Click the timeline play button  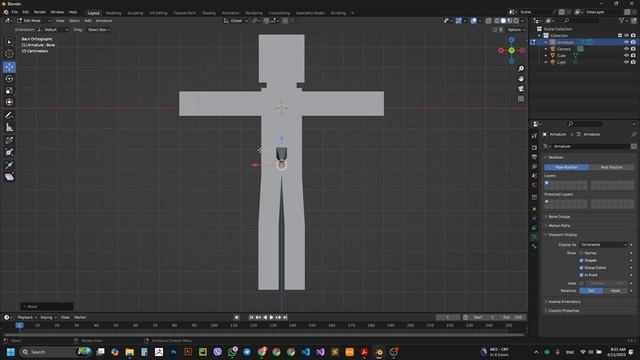tap(271, 317)
